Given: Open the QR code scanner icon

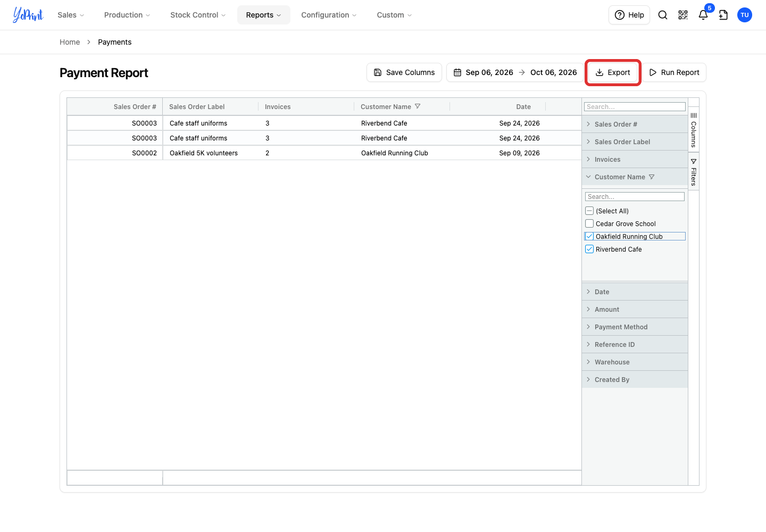Looking at the screenshot, I should 683,15.
